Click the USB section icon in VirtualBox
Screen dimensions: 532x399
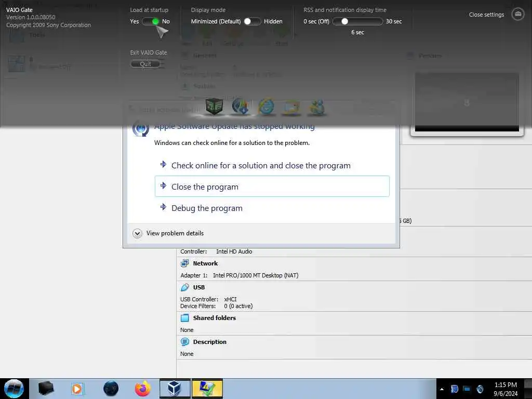pos(185,287)
